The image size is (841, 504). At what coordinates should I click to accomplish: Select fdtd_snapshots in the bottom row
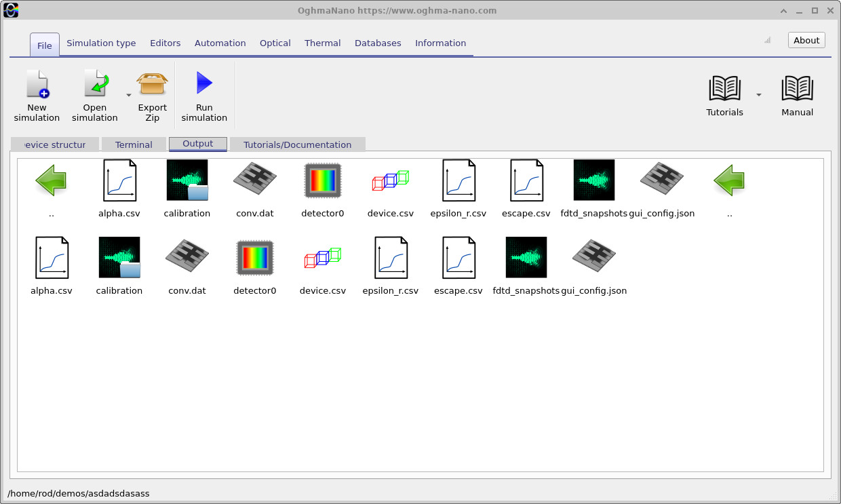tap(526, 266)
